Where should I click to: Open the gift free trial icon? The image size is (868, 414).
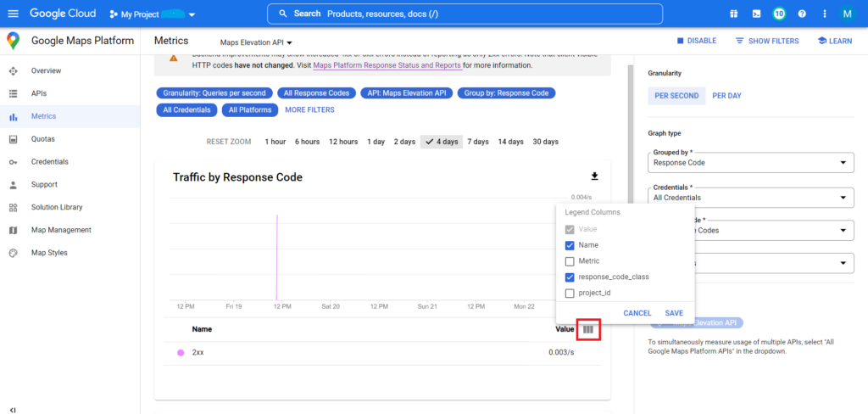click(x=733, y=14)
